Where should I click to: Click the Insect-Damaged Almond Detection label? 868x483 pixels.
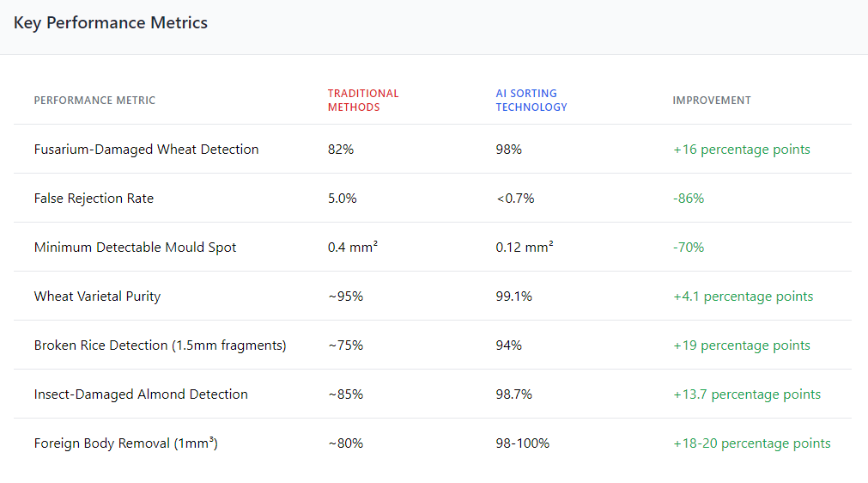(x=141, y=394)
